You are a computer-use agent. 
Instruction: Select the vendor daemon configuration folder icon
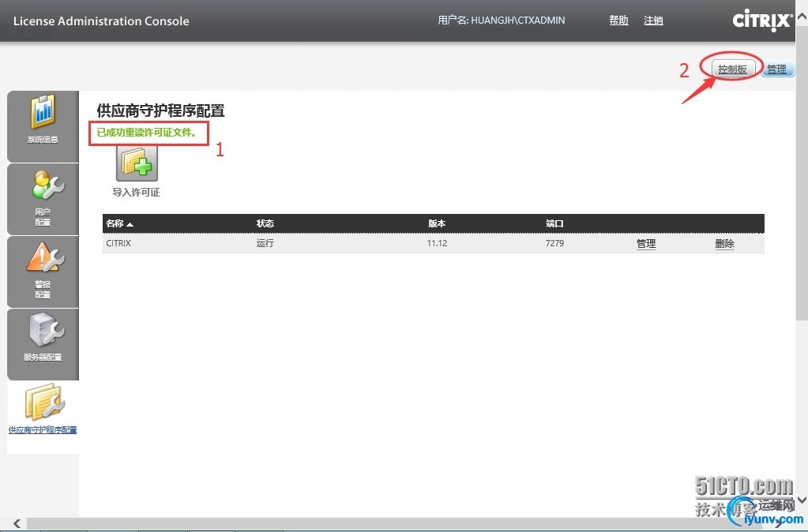(x=45, y=403)
